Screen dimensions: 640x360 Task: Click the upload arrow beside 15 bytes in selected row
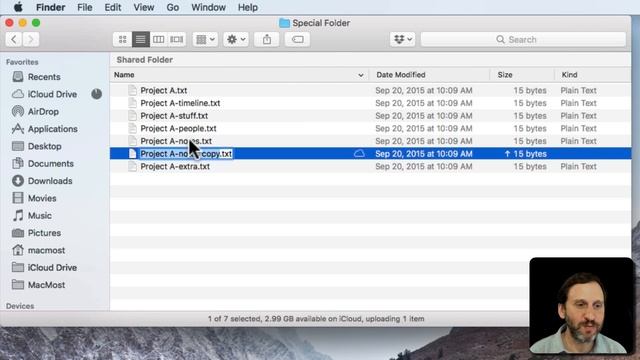click(507, 154)
